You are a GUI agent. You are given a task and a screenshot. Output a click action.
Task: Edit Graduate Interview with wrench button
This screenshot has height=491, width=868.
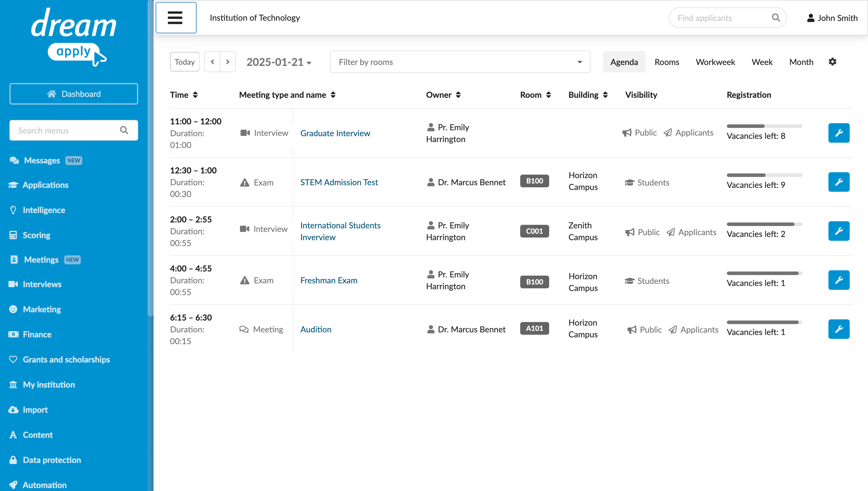click(x=839, y=133)
